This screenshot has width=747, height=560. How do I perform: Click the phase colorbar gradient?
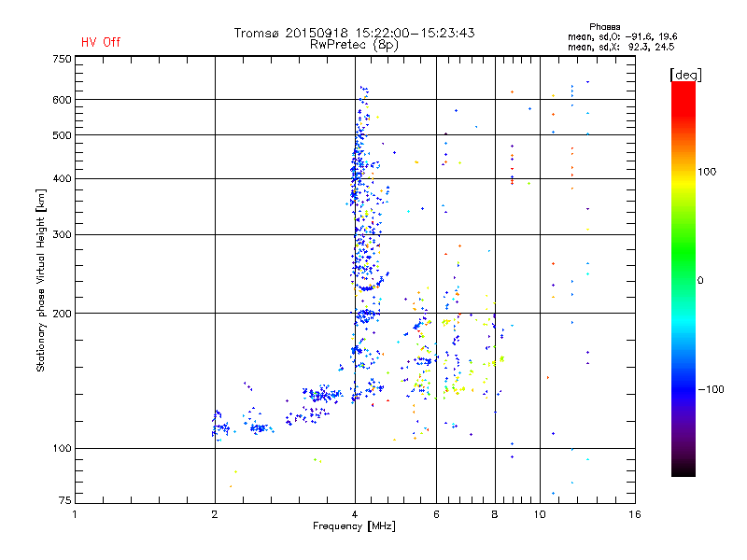click(684, 278)
